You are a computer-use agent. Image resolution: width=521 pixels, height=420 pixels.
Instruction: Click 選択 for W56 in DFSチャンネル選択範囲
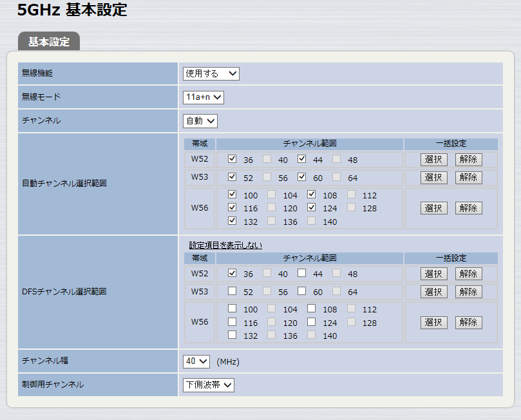[433, 322]
